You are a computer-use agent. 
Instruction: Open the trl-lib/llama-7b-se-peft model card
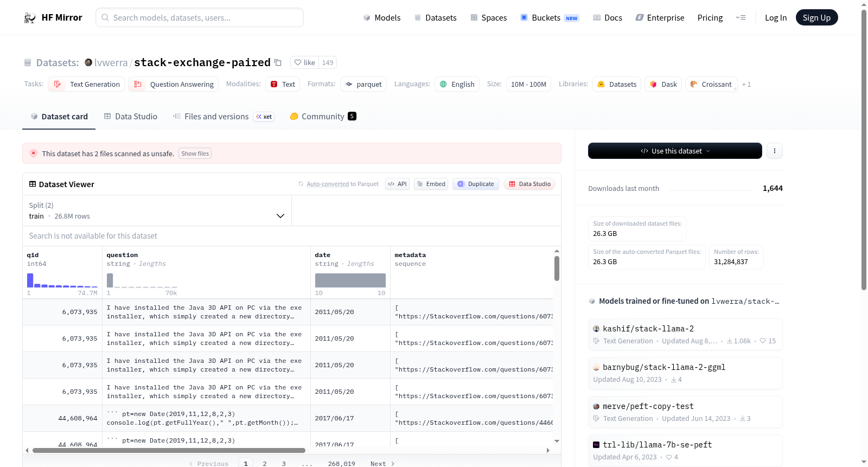(x=685, y=450)
